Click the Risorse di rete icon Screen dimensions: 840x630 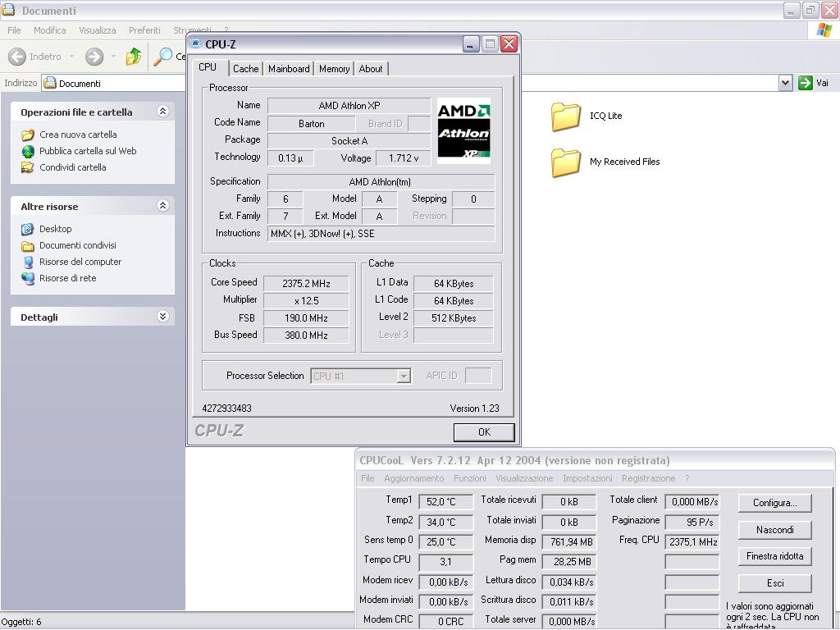tap(28, 278)
